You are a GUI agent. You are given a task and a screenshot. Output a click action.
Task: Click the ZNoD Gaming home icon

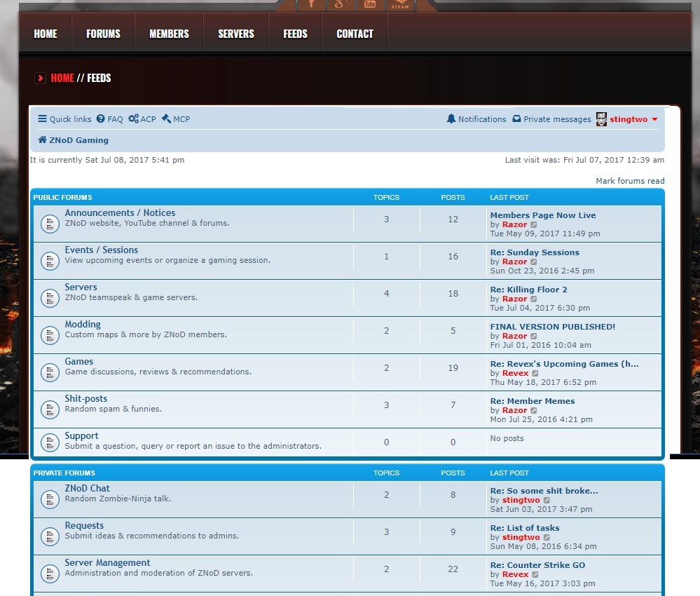(43, 140)
